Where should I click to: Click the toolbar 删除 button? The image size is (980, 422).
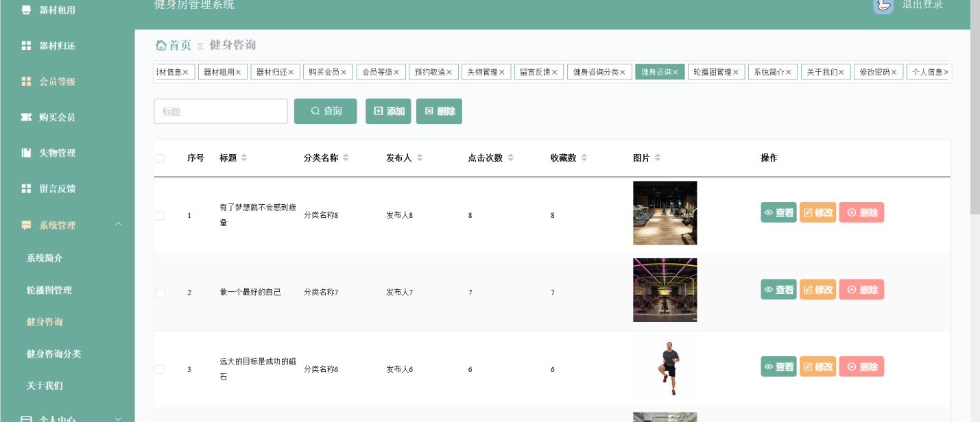click(439, 111)
